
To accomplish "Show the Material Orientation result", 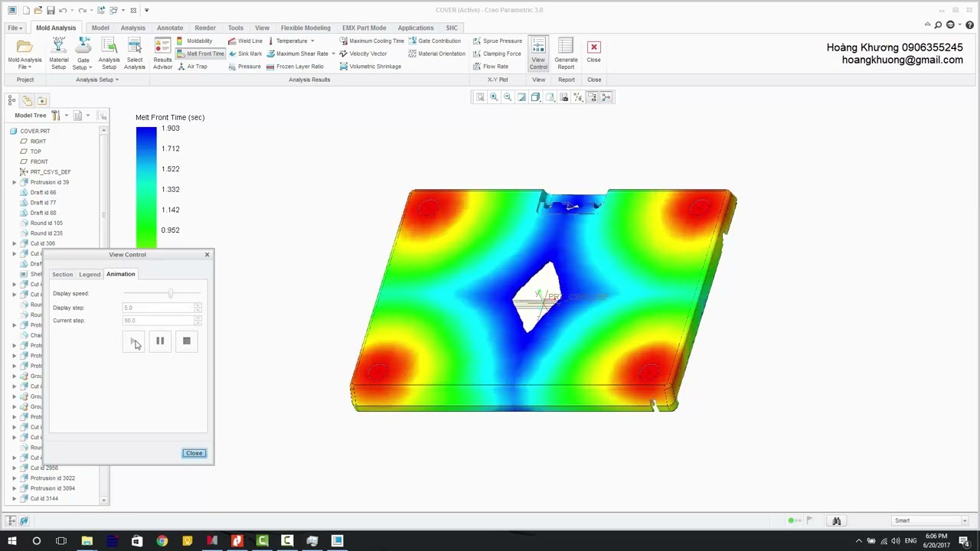I will 437,54.
